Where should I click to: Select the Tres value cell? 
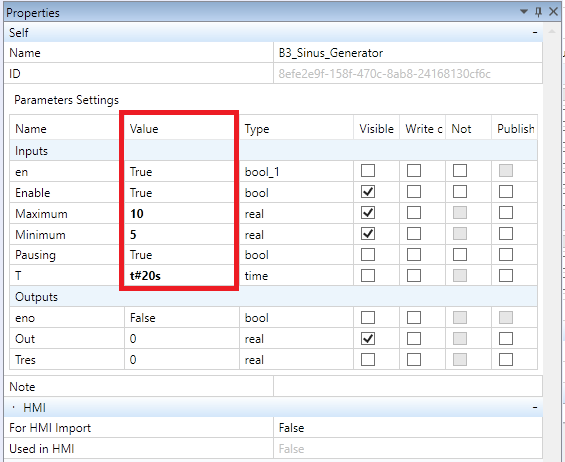[x=182, y=359]
